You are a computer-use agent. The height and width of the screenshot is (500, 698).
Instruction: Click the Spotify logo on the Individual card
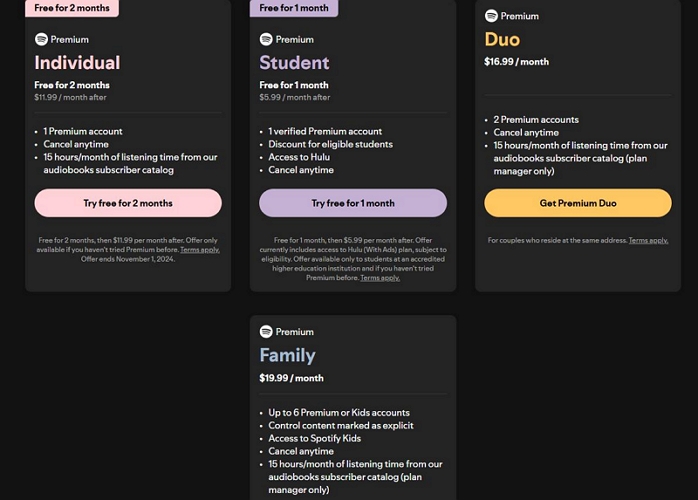(41, 39)
